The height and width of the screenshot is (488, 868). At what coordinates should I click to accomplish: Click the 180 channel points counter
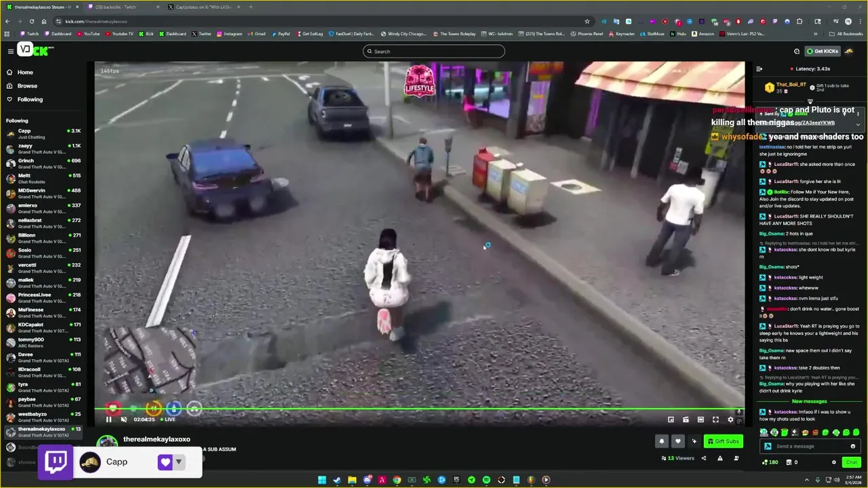pos(770,462)
